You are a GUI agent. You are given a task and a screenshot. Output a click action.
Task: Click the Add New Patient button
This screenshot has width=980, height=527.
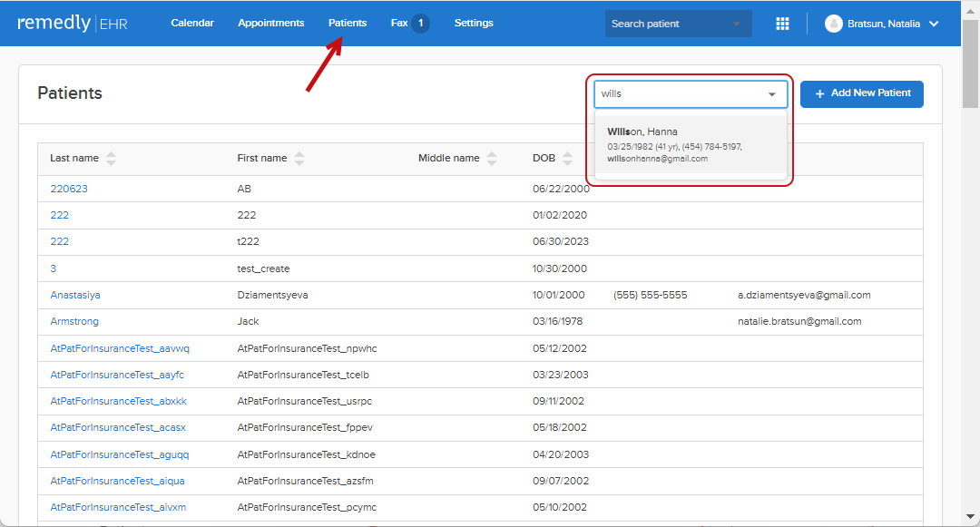[x=861, y=93]
